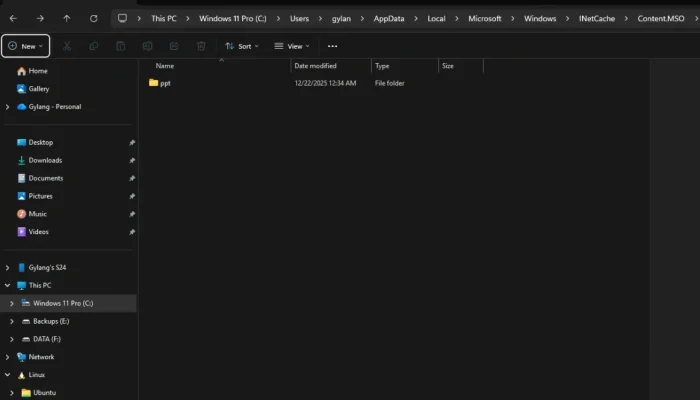Viewport: 700px width, 400px height.
Task: Go forward with the right arrow
Action: [x=40, y=18]
